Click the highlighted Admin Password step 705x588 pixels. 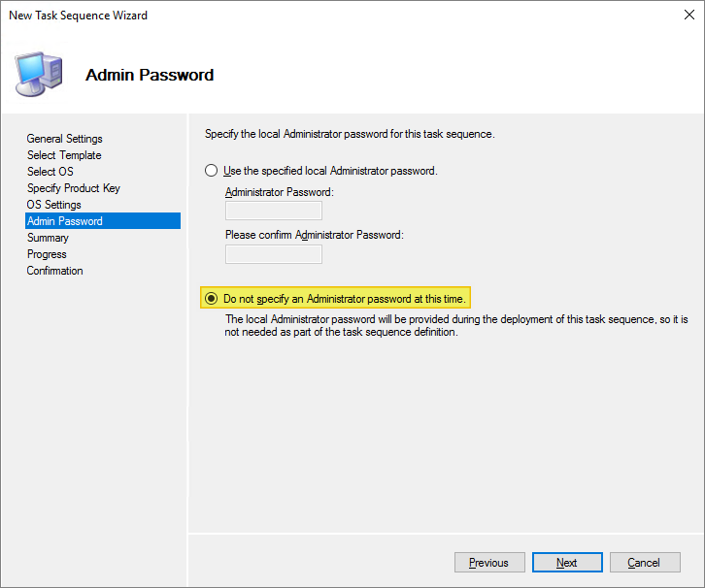(x=65, y=221)
